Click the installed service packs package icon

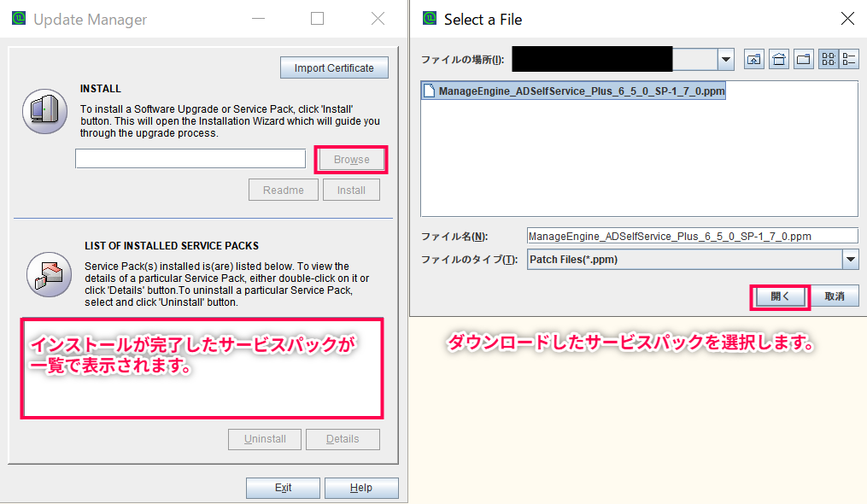(50, 274)
